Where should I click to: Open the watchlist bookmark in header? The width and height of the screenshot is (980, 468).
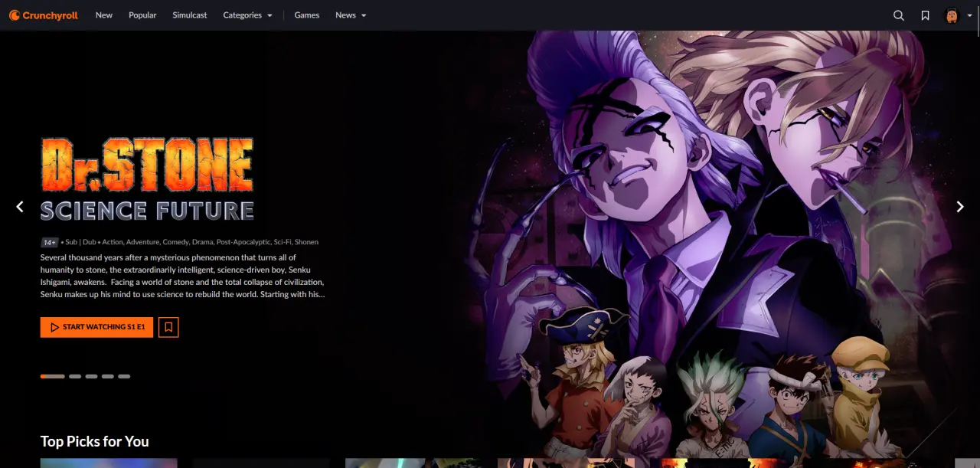click(925, 15)
